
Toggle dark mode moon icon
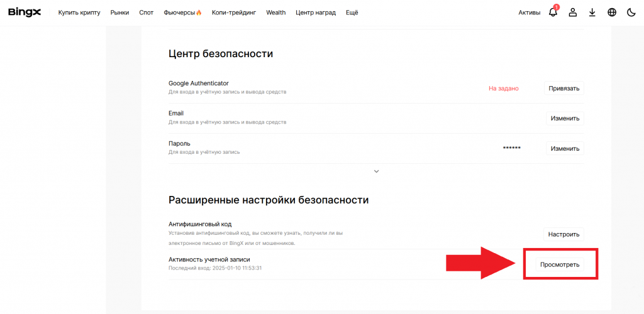coord(631,13)
